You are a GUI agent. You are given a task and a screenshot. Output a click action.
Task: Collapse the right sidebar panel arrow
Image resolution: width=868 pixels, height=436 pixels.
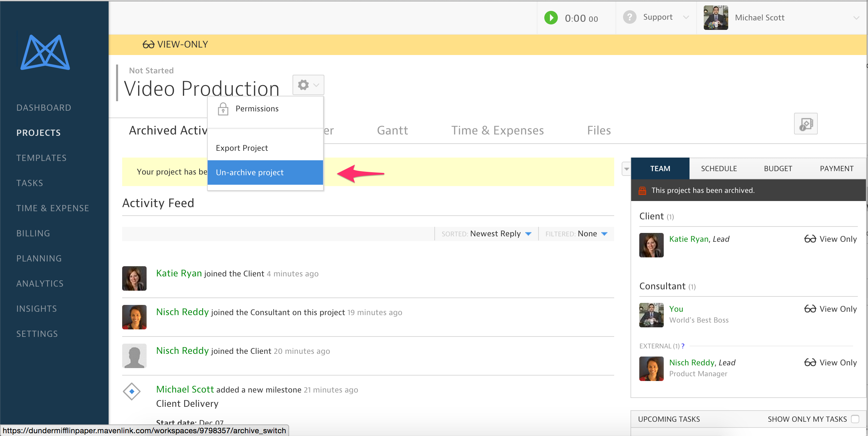(x=626, y=169)
